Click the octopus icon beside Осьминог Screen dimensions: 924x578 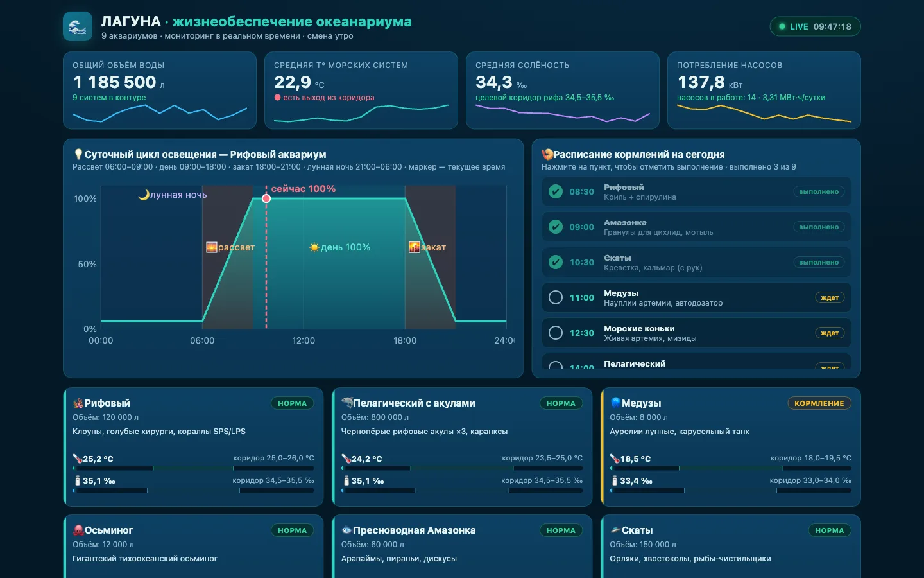(x=78, y=530)
